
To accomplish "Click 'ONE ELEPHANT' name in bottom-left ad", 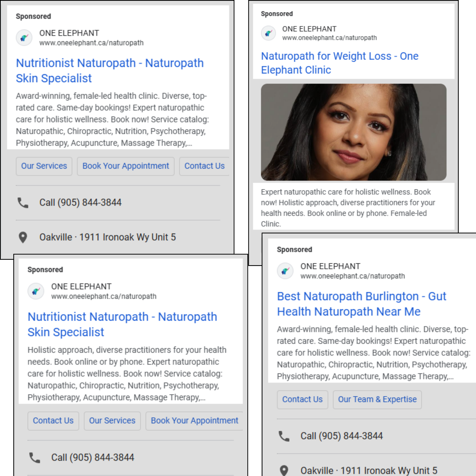I will (81, 286).
